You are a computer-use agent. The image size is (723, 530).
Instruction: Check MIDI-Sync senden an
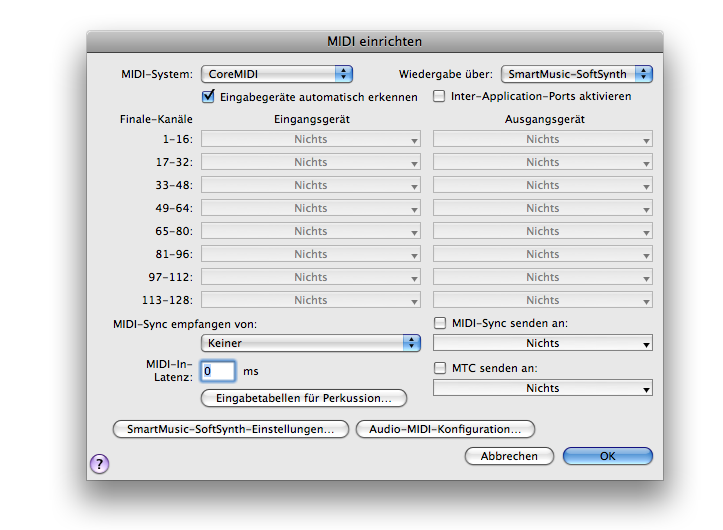click(x=440, y=323)
